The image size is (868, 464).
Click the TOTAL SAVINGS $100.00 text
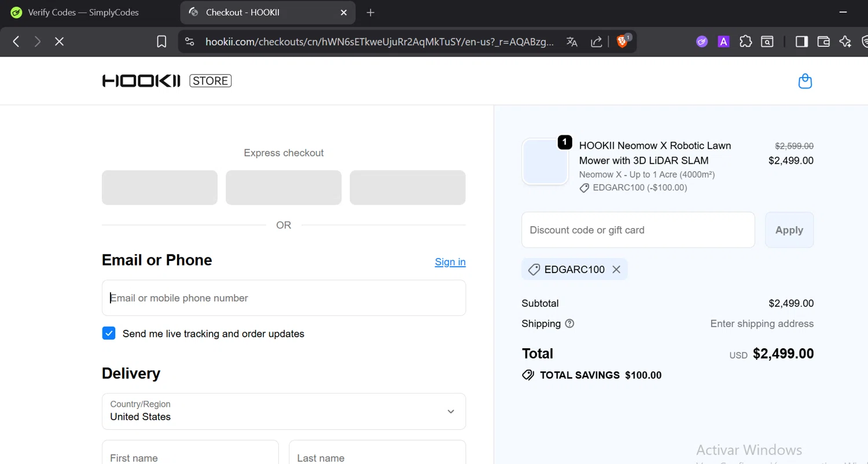click(x=601, y=375)
